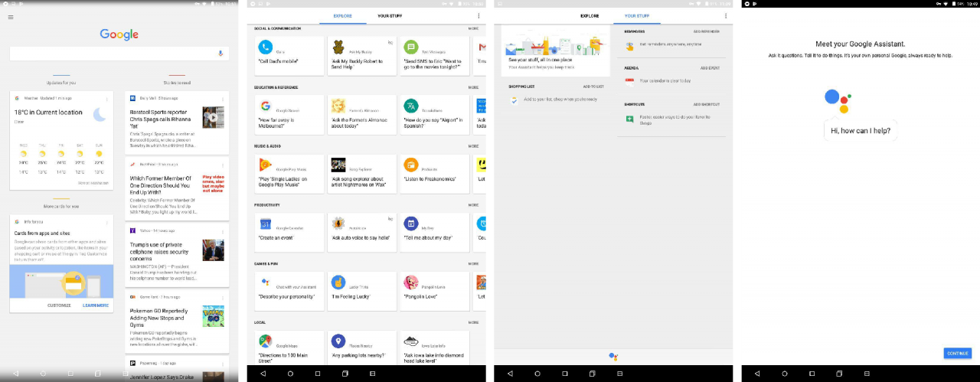This screenshot has height=382, width=980.
Task: Open three-dot overflow menu on Explore screen
Action: point(479,15)
